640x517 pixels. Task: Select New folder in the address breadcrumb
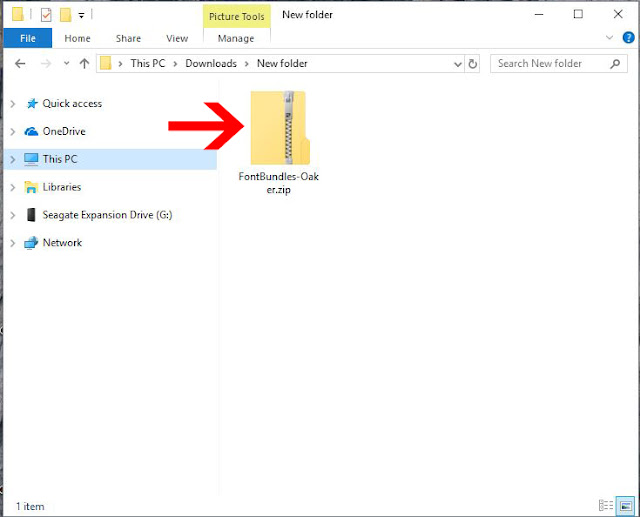282,64
